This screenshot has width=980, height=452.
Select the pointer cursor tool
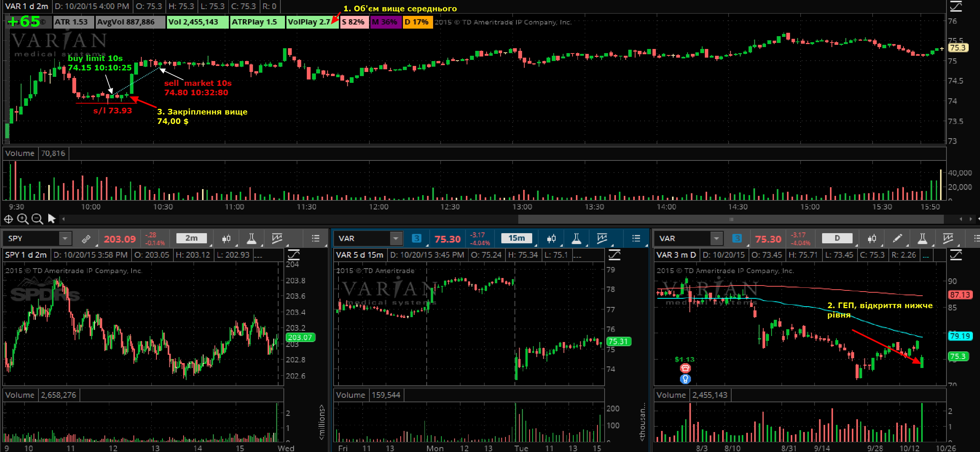tap(52, 218)
